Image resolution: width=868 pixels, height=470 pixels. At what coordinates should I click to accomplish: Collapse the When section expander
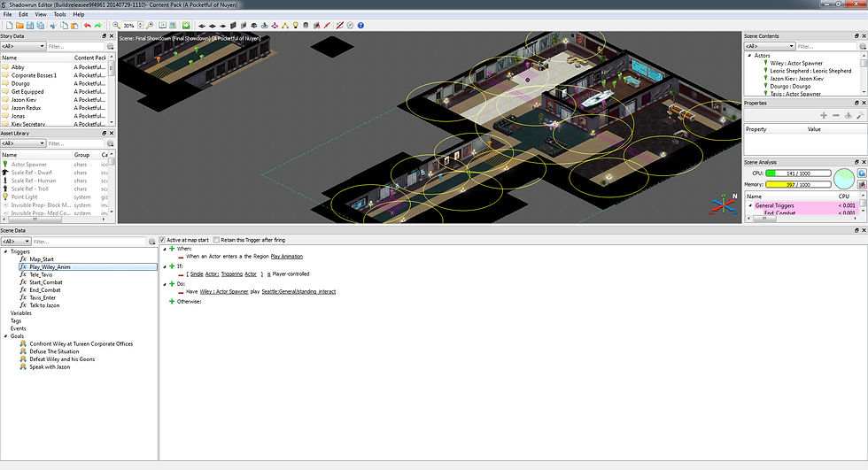(165, 249)
